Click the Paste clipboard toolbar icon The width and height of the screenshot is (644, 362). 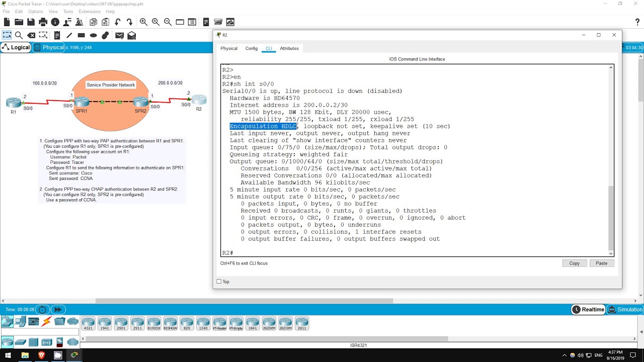point(105,22)
